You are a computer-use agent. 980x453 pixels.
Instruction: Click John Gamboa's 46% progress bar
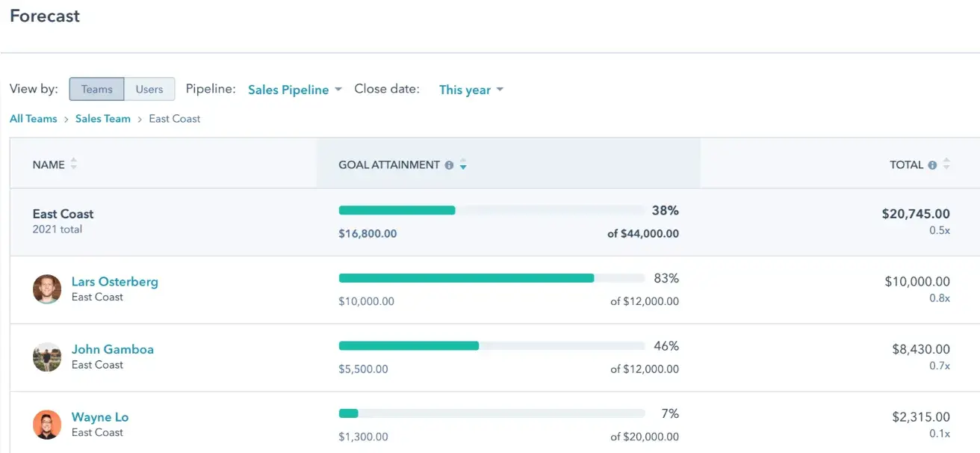(491, 345)
